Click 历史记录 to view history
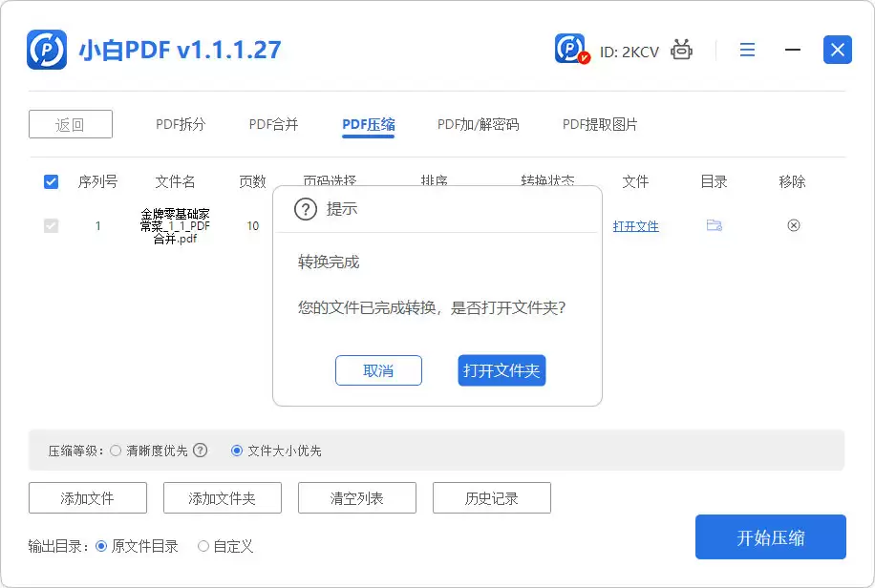This screenshot has width=875, height=588. pos(491,497)
